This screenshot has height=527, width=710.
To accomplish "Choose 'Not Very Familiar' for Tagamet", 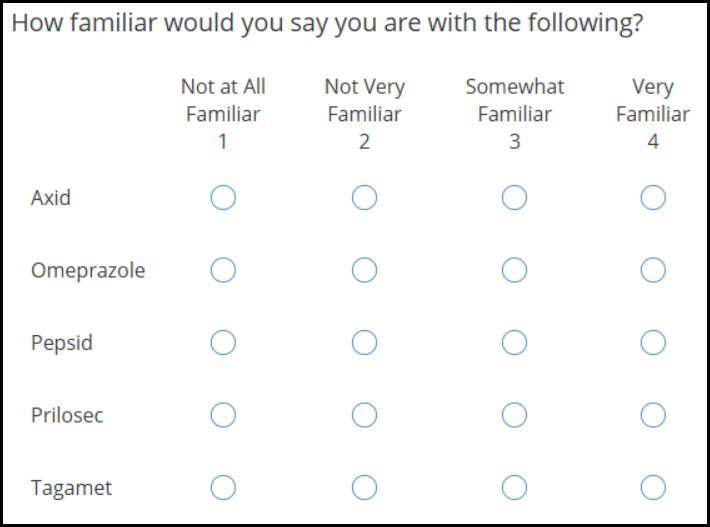I will click(364, 488).
